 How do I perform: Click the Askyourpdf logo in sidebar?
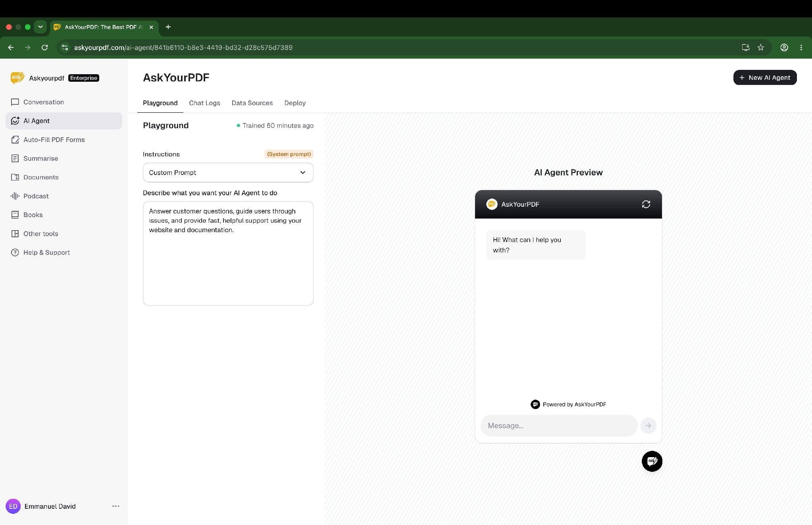[17, 78]
